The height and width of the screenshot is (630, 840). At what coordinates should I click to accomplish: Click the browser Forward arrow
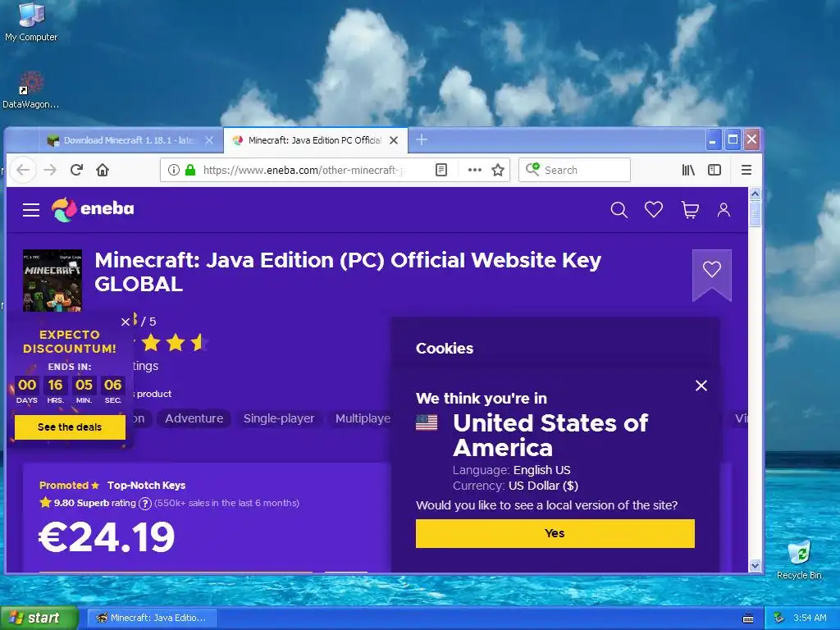click(x=50, y=170)
